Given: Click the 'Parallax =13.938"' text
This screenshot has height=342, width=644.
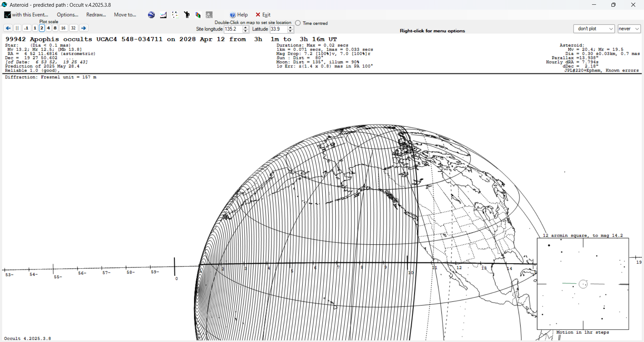Looking at the screenshot, I should point(575,58).
